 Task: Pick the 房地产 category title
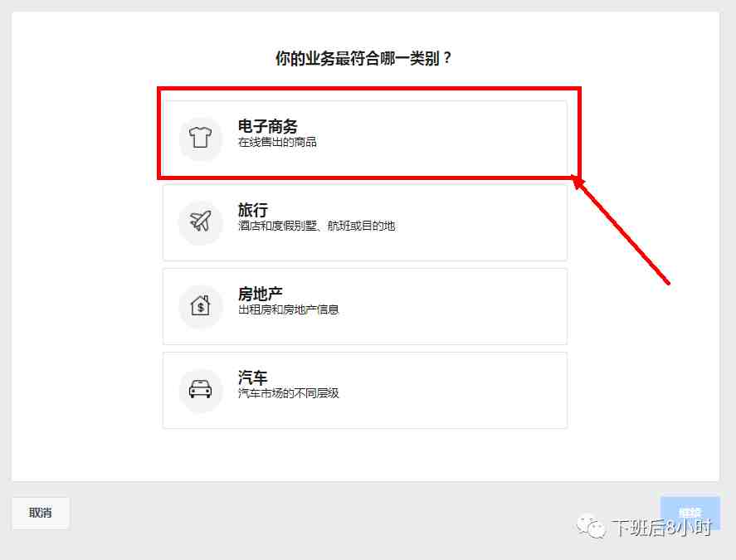click(260, 294)
